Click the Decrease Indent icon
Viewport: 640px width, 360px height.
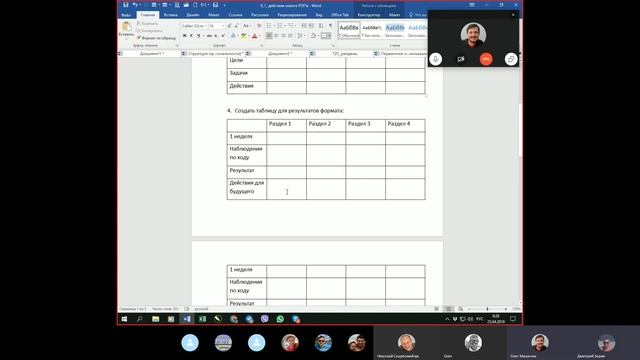click(304, 26)
